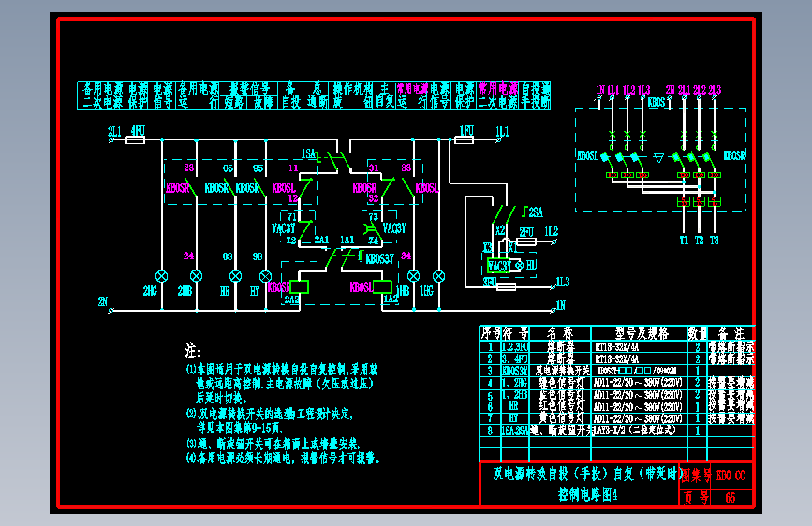Click the KBOSR label right of power diagram
This screenshot has width=812, height=526.
(x=734, y=155)
